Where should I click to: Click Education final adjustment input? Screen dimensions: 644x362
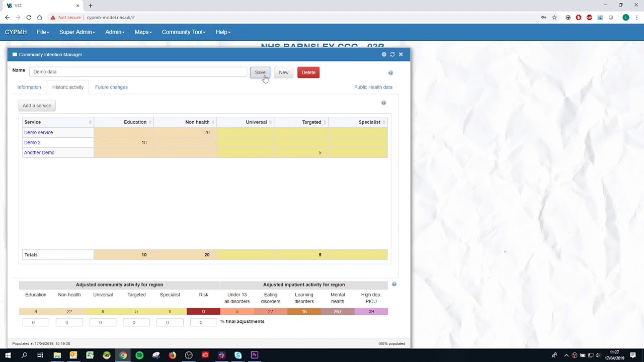pos(36,322)
